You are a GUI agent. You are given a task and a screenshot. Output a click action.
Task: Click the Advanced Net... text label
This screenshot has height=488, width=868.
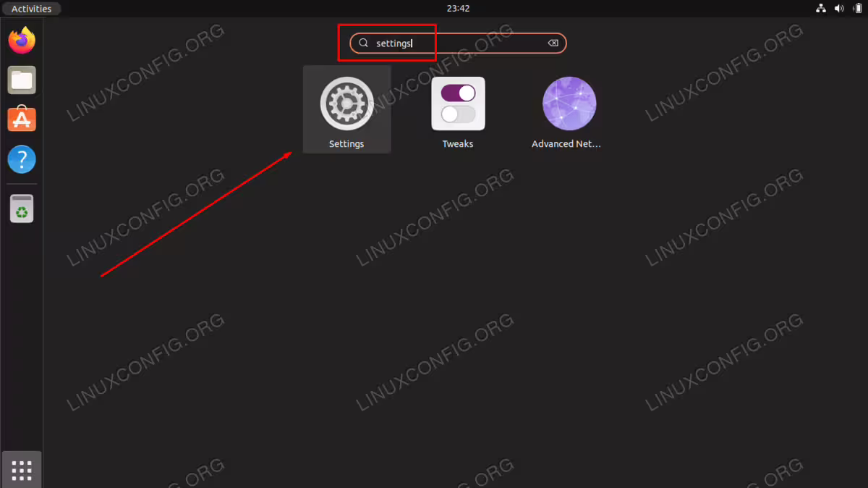click(566, 144)
